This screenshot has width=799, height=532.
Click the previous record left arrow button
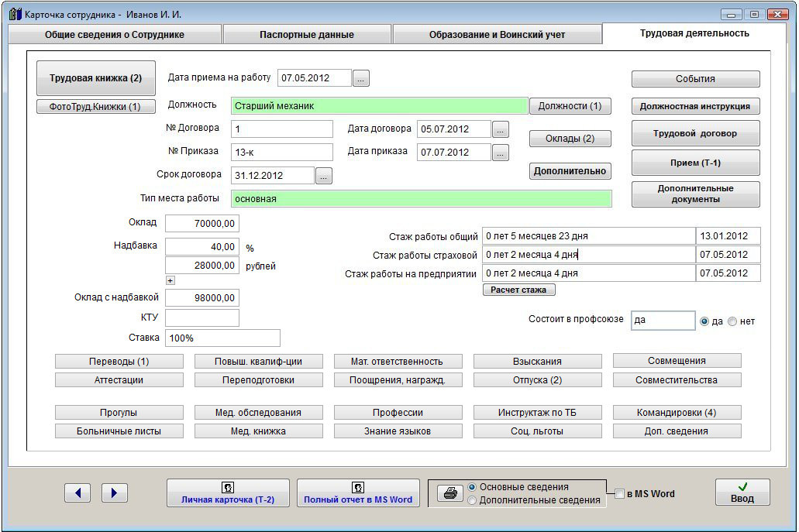(x=77, y=493)
